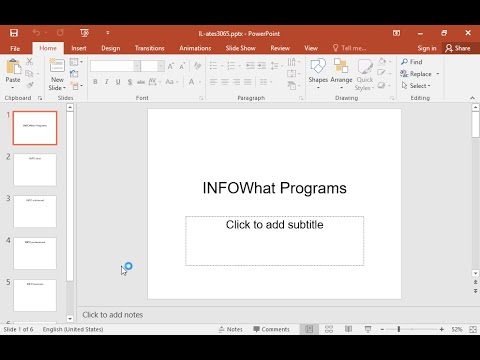Toggle Strikethrough formatting
This screenshot has height=360, width=480.
[x=141, y=82]
